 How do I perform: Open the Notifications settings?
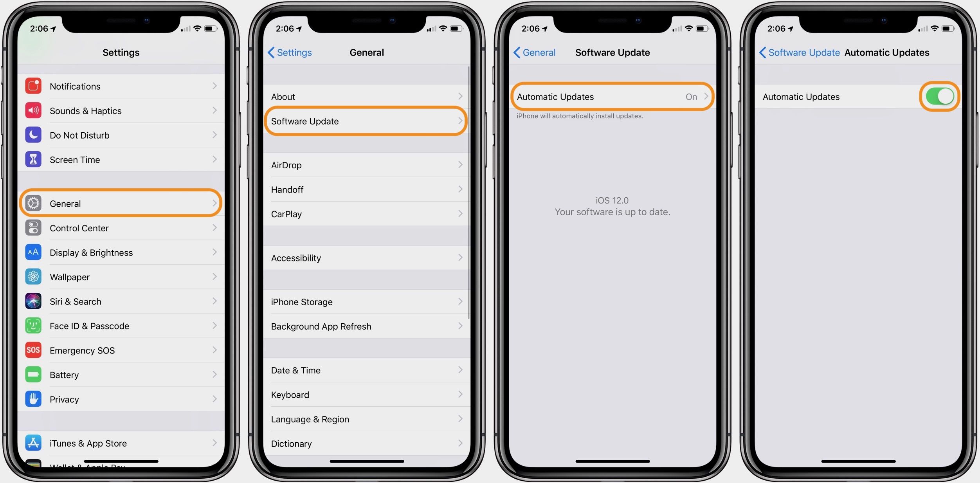pos(122,87)
